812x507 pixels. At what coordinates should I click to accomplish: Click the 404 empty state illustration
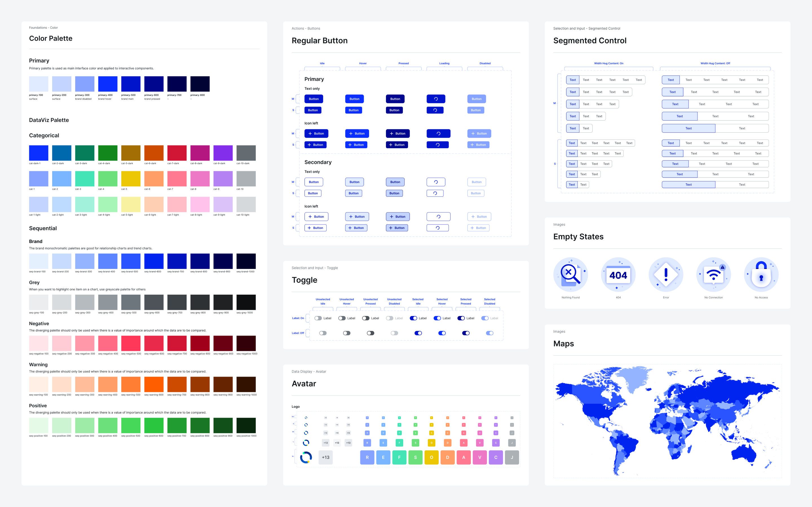pos(618,275)
